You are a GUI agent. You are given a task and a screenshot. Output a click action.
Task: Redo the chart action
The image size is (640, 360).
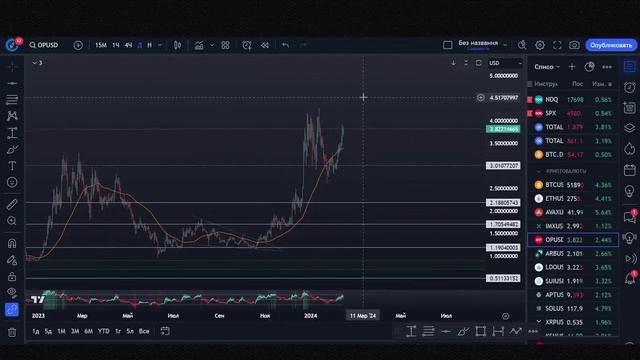(303, 45)
